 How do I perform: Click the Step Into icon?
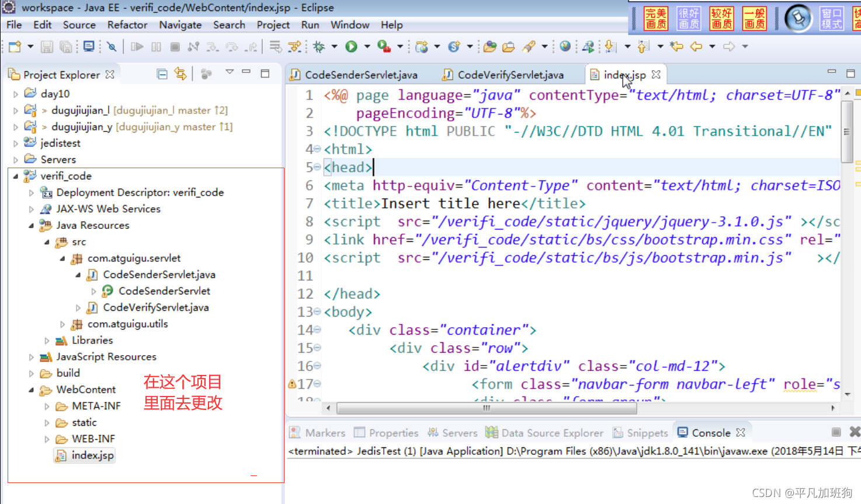point(212,47)
